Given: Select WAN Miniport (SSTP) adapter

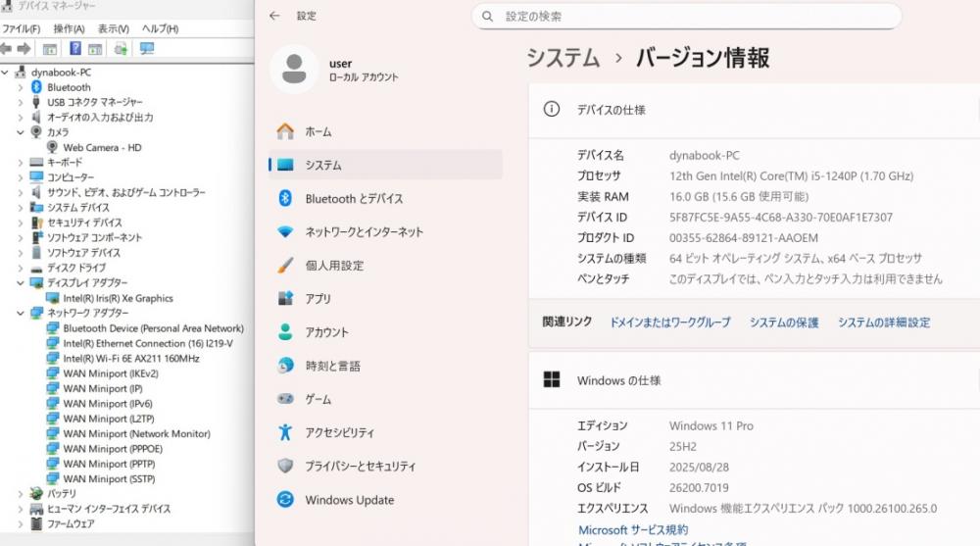Looking at the screenshot, I should (x=109, y=478).
